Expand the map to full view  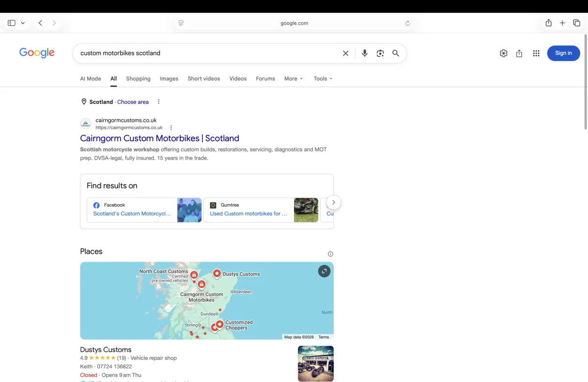click(x=324, y=271)
